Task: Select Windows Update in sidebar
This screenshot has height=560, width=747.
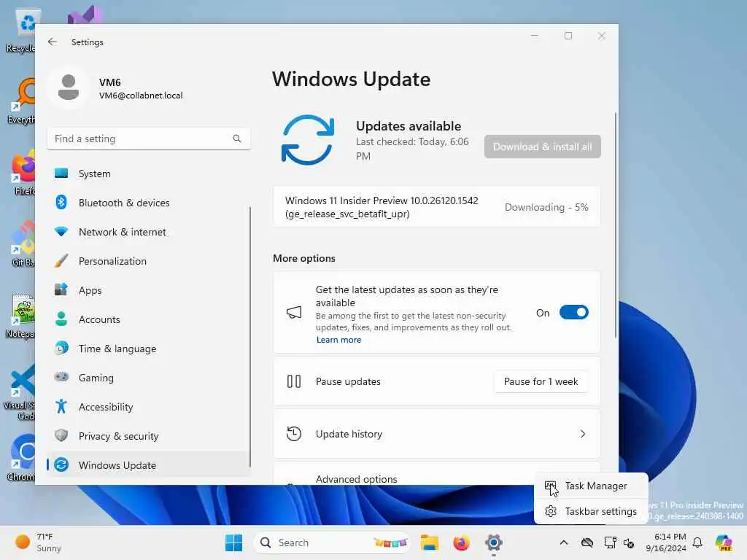Action: [149, 464]
